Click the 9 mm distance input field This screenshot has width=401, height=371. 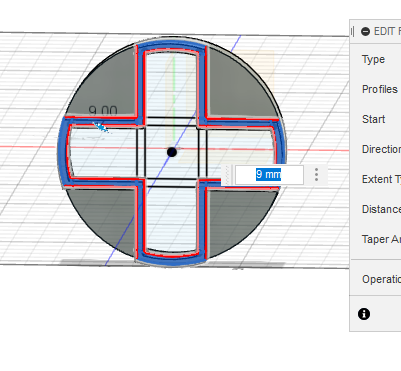click(269, 175)
